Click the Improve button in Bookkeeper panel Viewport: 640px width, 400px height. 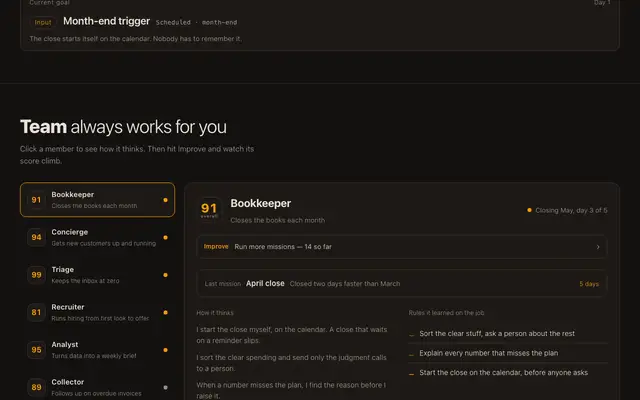point(216,247)
